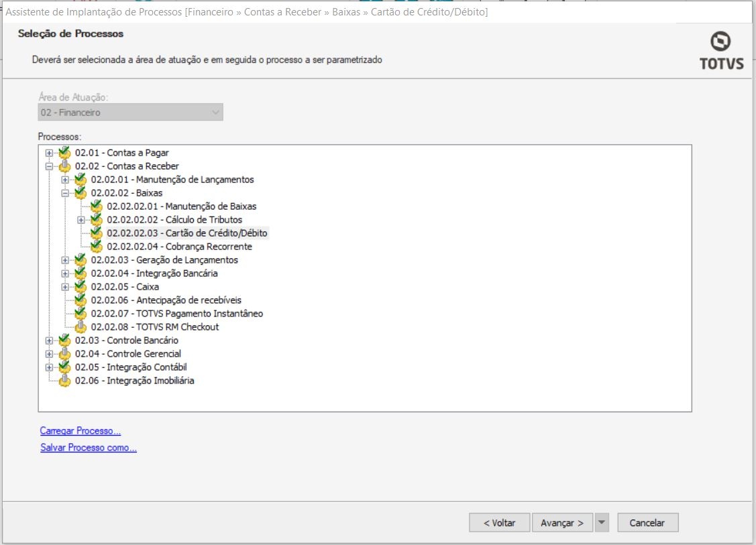Click the icon beside 02.04 Controle Gerencial
The height and width of the screenshot is (545, 756).
point(64,354)
